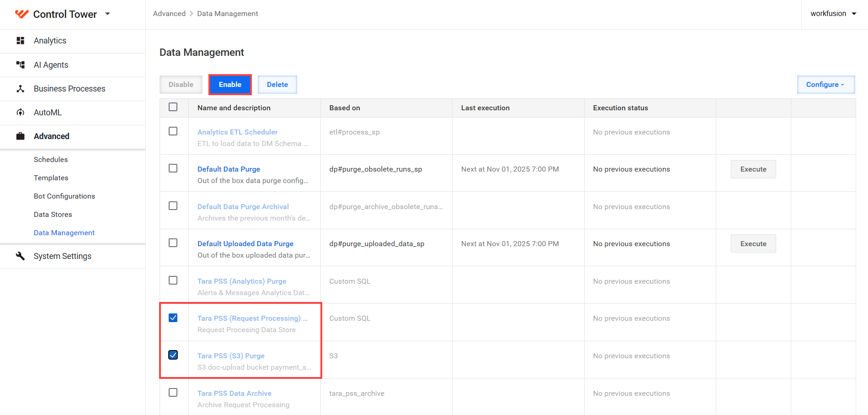
Task: Toggle the select-all checkbox in table header
Action: click(173, 107)
